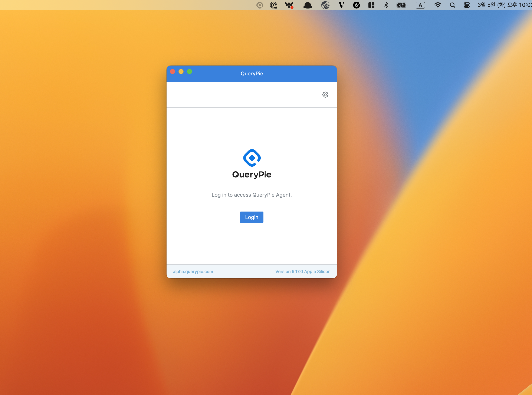Open the bee icon in menu bar
Viewport: 532px width, 395px height.
(x=289, y=5)
